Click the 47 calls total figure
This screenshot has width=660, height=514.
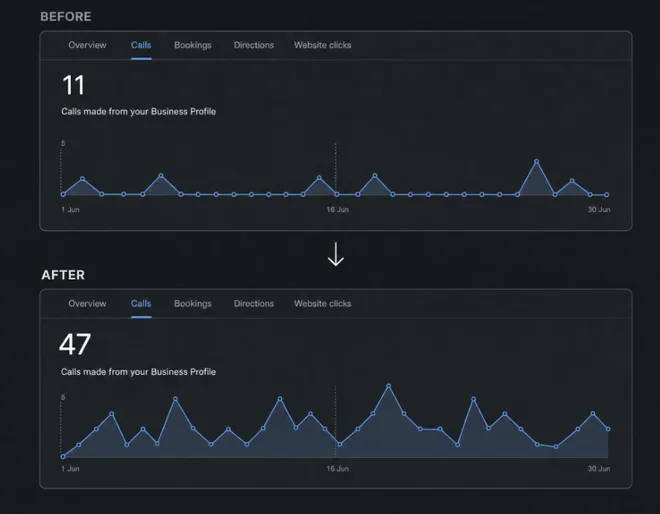[75, 344]
